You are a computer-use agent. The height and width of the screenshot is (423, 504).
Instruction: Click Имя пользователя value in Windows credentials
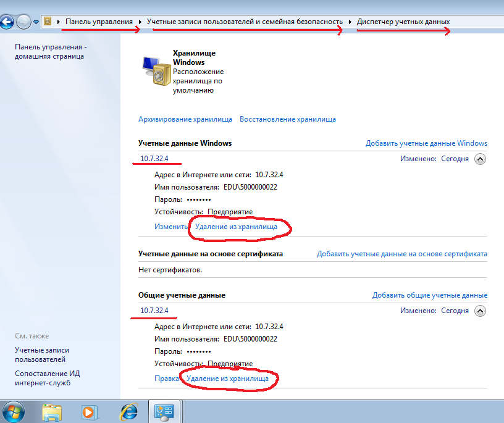pyautogui.click(x=250, y=187)
